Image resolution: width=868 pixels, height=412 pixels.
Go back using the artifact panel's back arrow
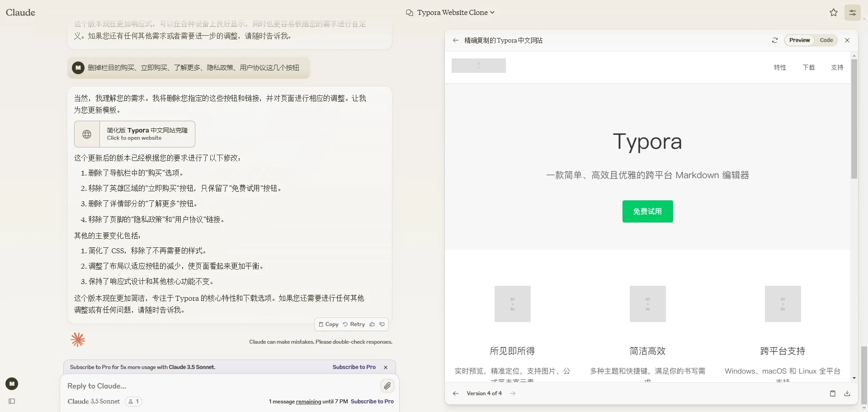[455, 40]
